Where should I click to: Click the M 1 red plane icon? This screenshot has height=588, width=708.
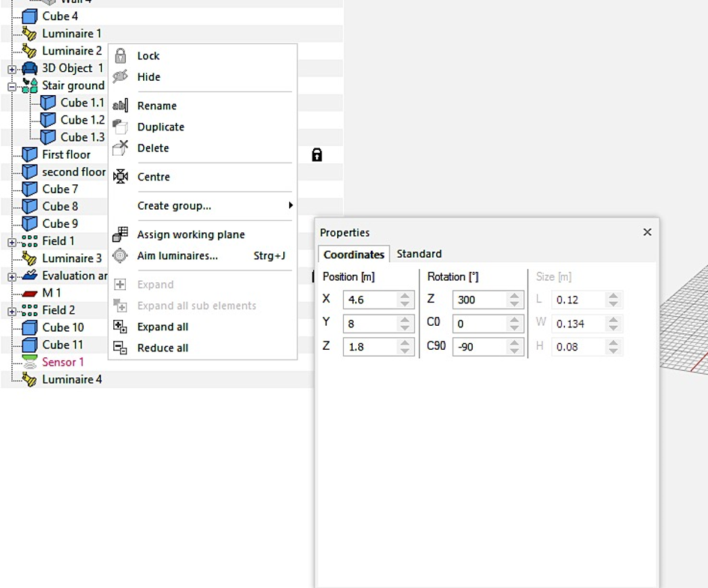pos(29,294)
